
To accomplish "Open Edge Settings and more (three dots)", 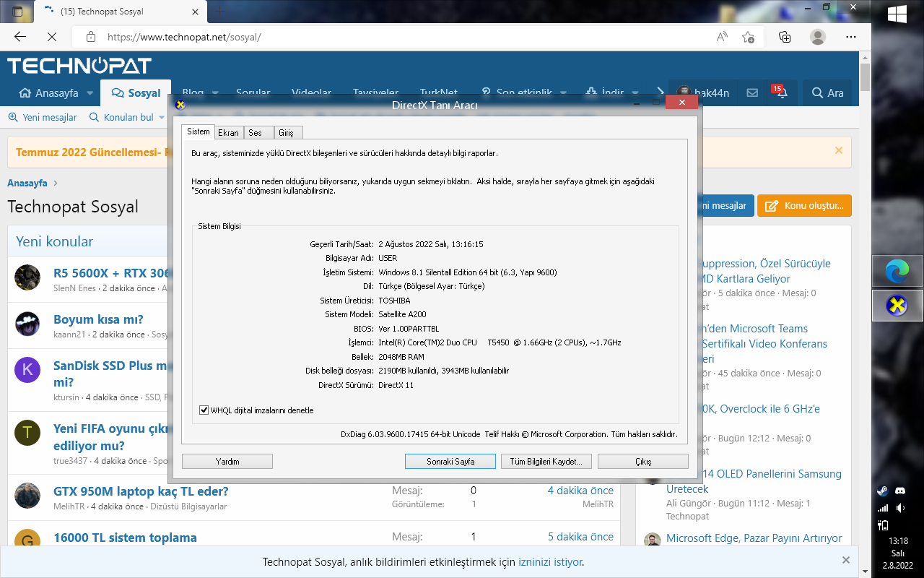I will (x=851, y=37).
